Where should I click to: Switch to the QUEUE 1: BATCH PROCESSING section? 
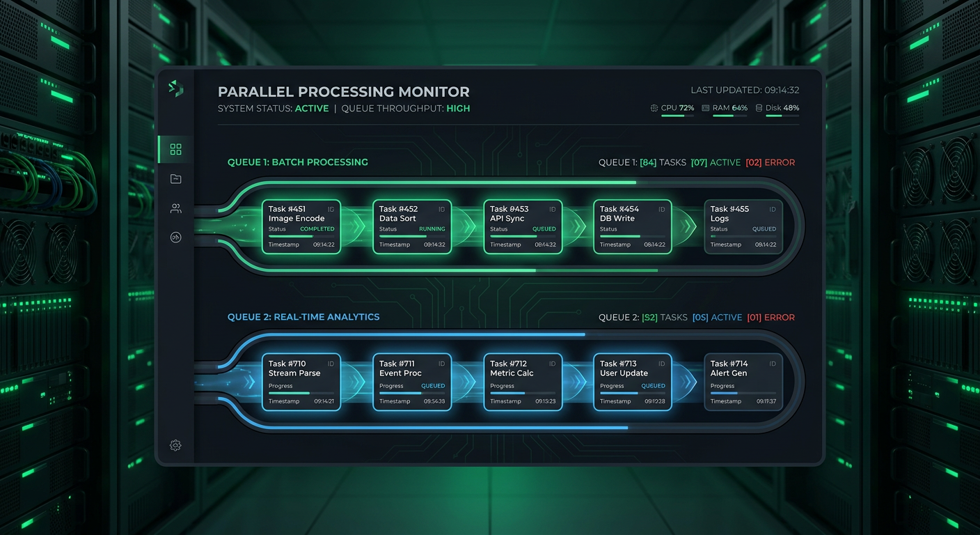(x=298, y=162)
